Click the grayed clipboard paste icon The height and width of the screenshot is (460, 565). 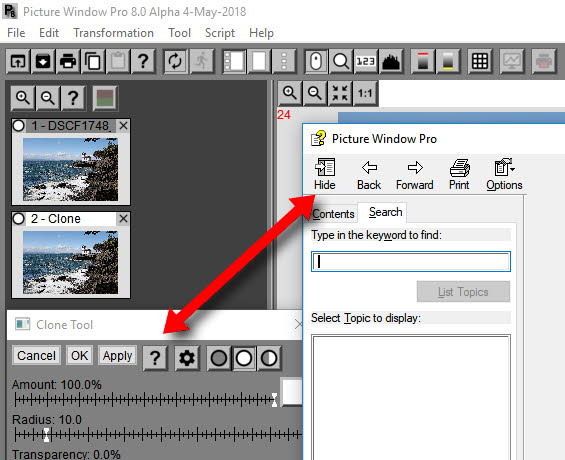[118, 61]
